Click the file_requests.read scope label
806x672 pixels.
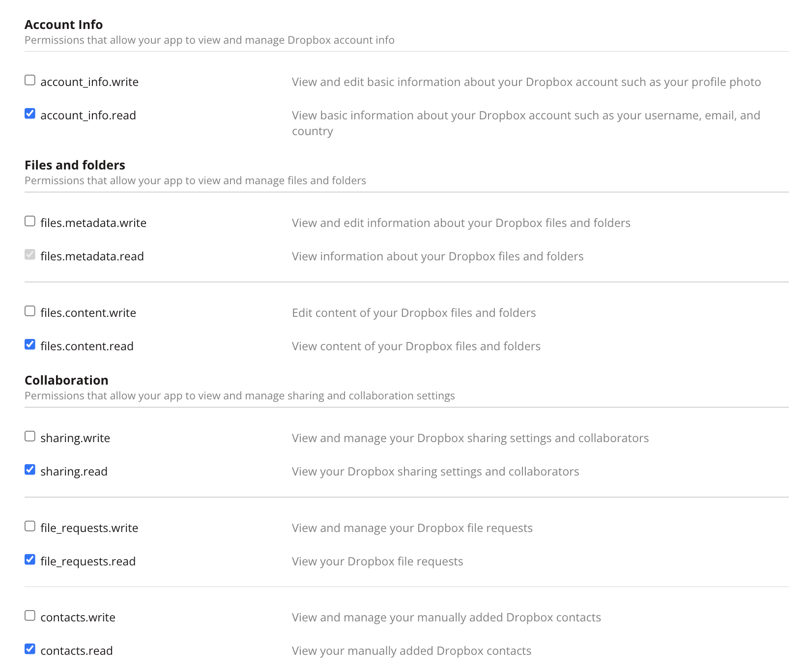88,561
